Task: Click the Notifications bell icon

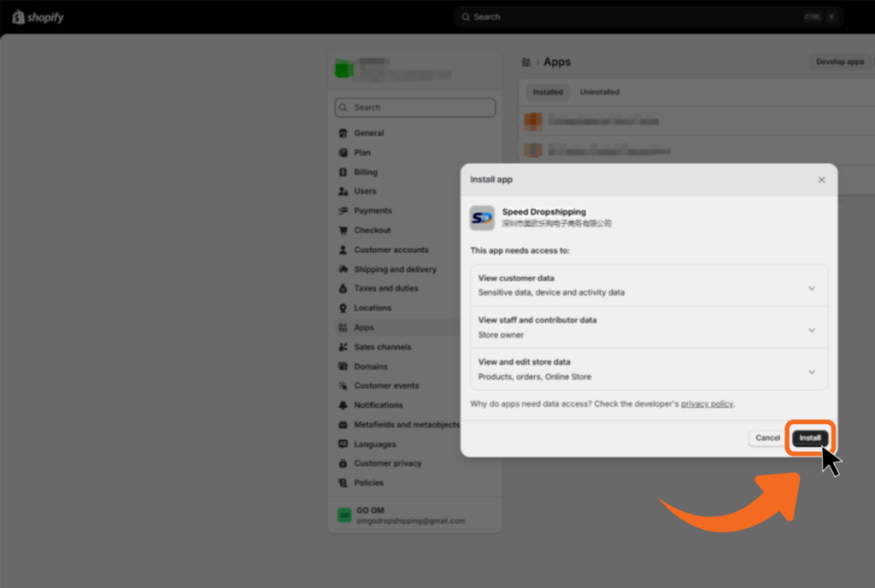Action: point(344,405)
